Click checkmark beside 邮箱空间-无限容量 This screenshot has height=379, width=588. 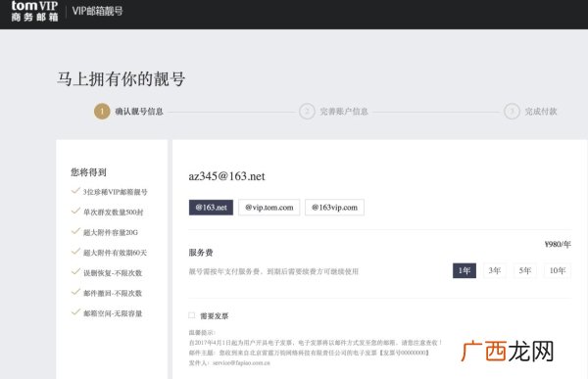click(x=75, y=312)
